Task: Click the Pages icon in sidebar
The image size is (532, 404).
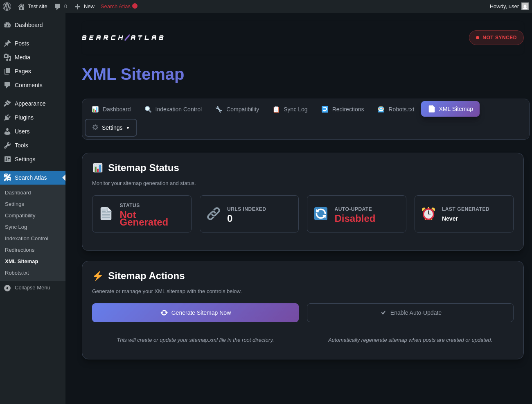Action: (x=7, y=71)
